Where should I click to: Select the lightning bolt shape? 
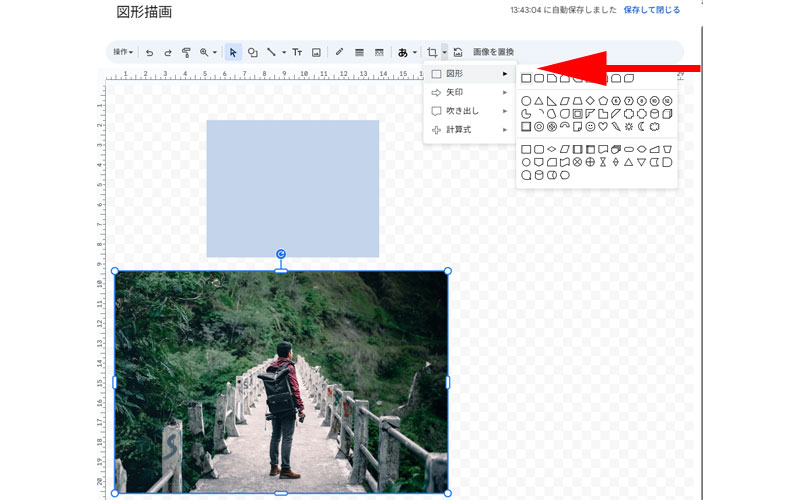(616, 126)
